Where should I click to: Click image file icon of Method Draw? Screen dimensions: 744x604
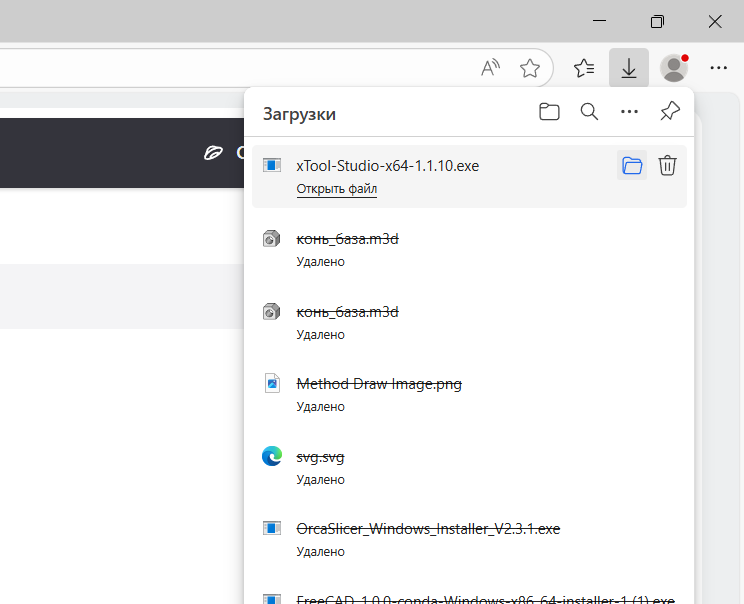point(272,383)
